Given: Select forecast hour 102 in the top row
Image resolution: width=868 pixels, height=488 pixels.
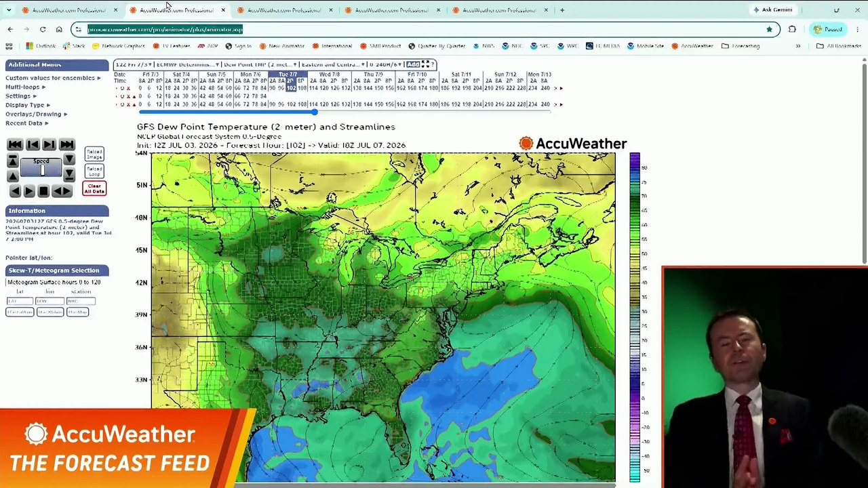Looking at the screenshot, I should [x=292, y=88].
